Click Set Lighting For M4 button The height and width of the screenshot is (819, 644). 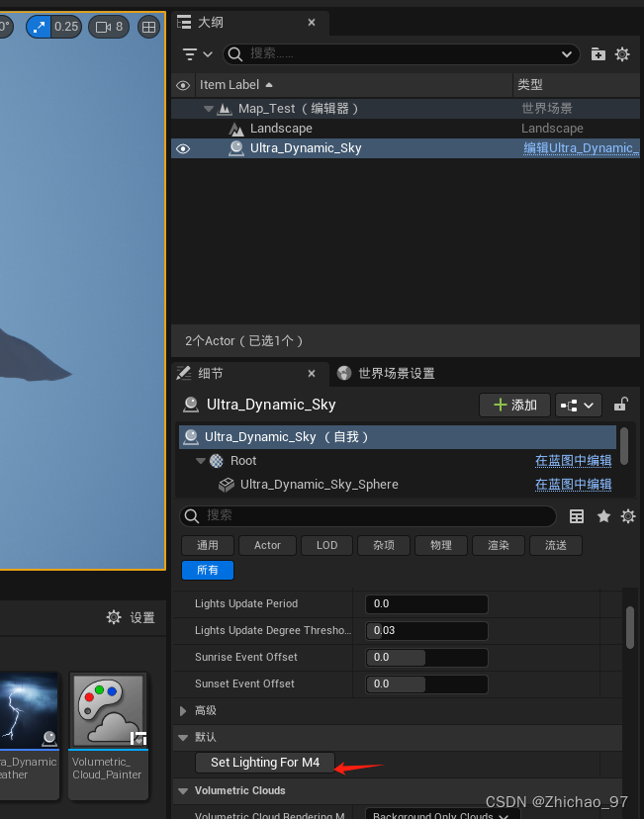[265, 763]
